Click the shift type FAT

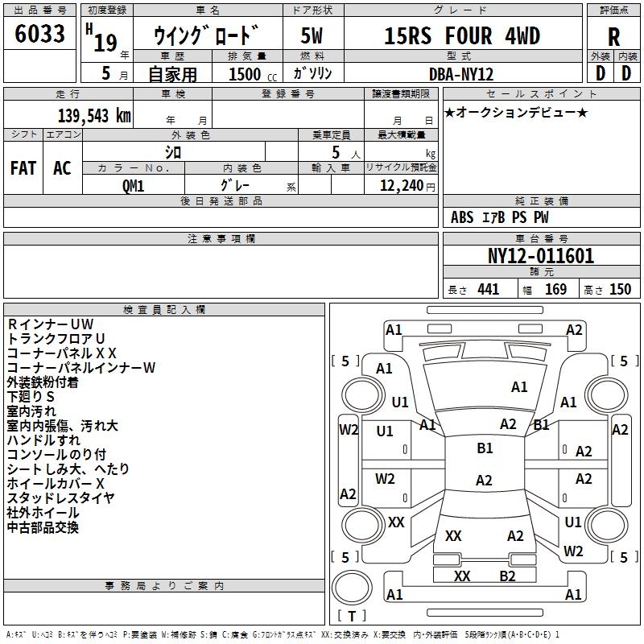click(x=23, y=168)
